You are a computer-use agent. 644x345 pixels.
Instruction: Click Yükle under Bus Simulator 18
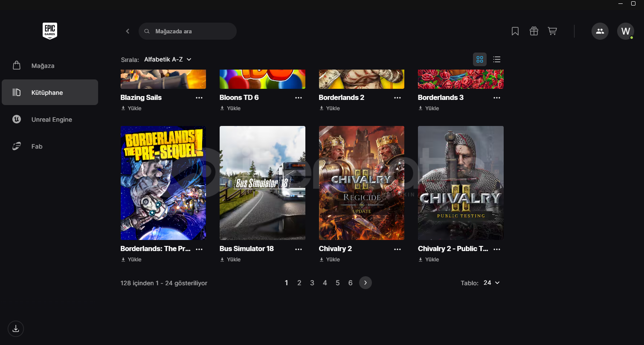pos(230,260)
